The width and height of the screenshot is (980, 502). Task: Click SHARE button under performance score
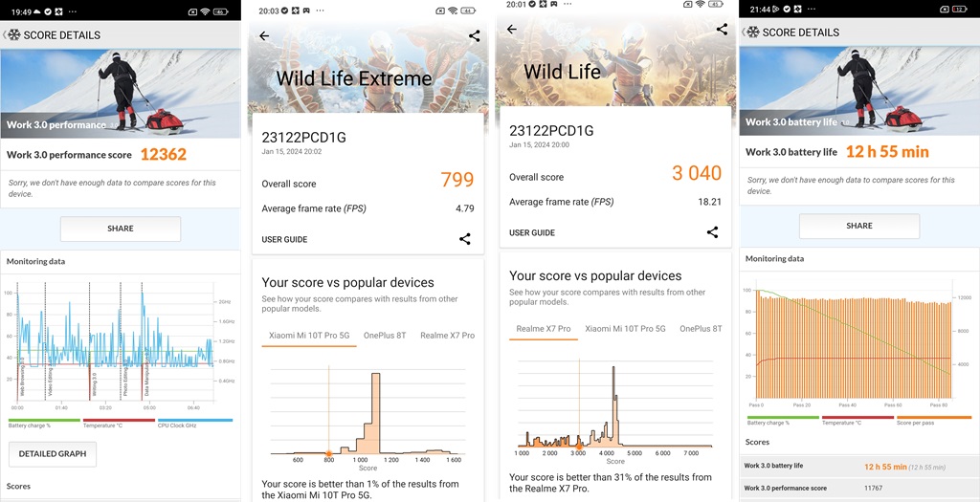click(121, 229)
